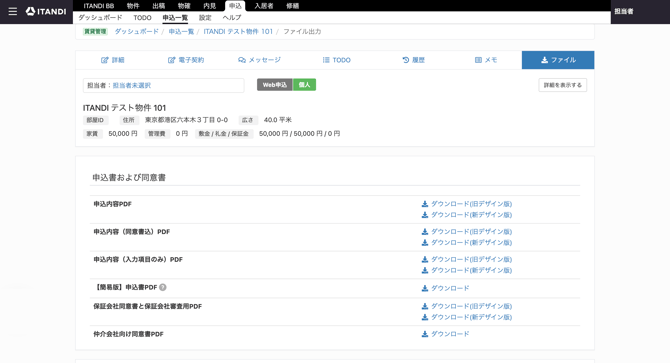Switch to the 電子契約 tab
Viewport: 670px width, 363px height.
[186, 60]
